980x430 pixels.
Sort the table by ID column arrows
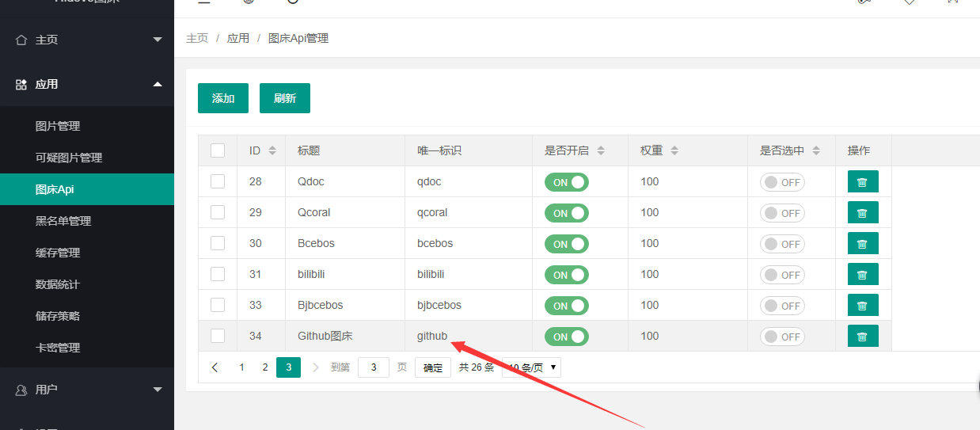[272, 150]
